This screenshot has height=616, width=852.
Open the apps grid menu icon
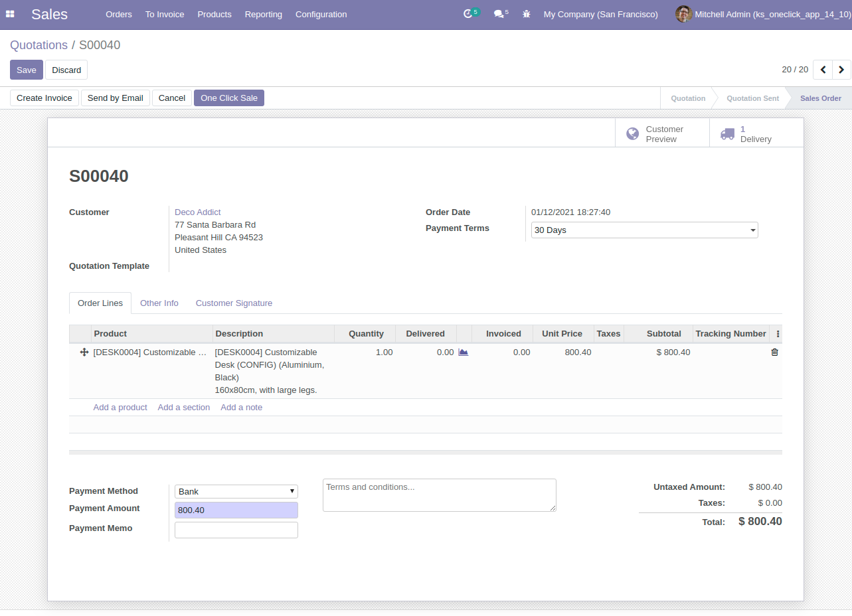pyautogui.click(x=10, y=14)
